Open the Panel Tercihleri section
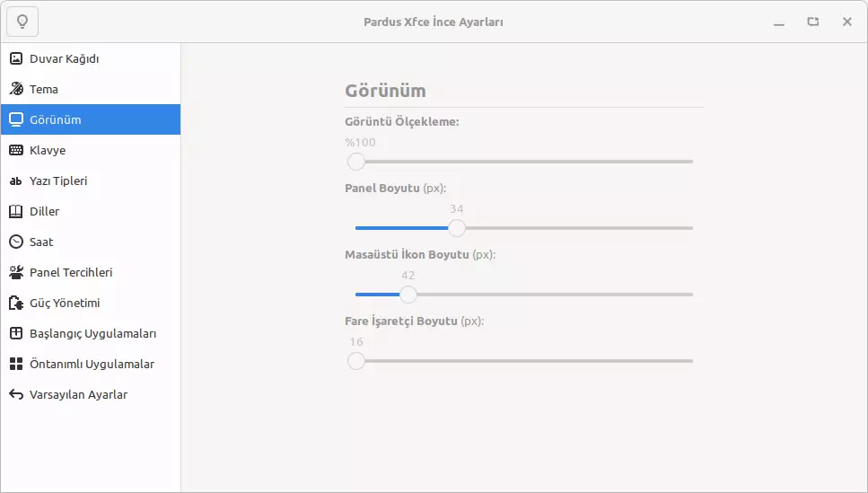Image resolution: width=868 pixels, height=493 pixels. (x=71, y=272)
